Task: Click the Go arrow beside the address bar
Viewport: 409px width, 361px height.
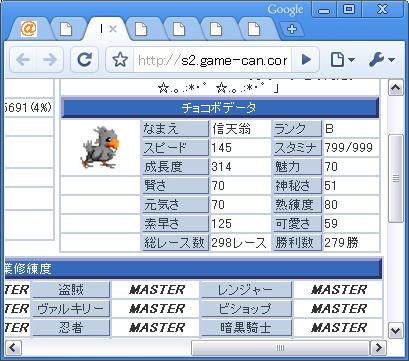Action: point(306,60)
